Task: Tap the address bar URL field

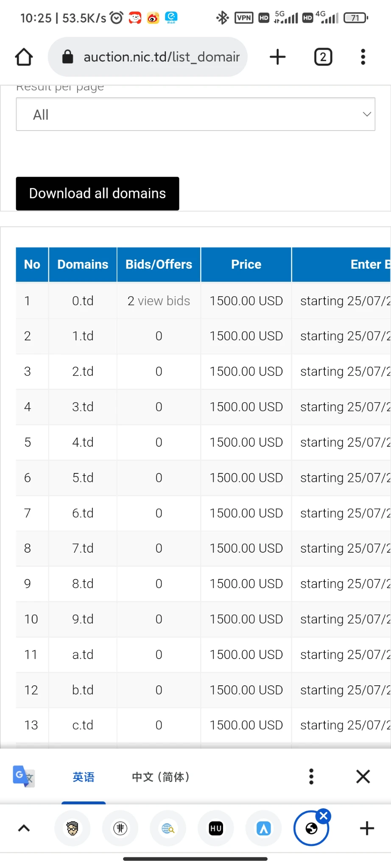Action: (x=161, y=57)
